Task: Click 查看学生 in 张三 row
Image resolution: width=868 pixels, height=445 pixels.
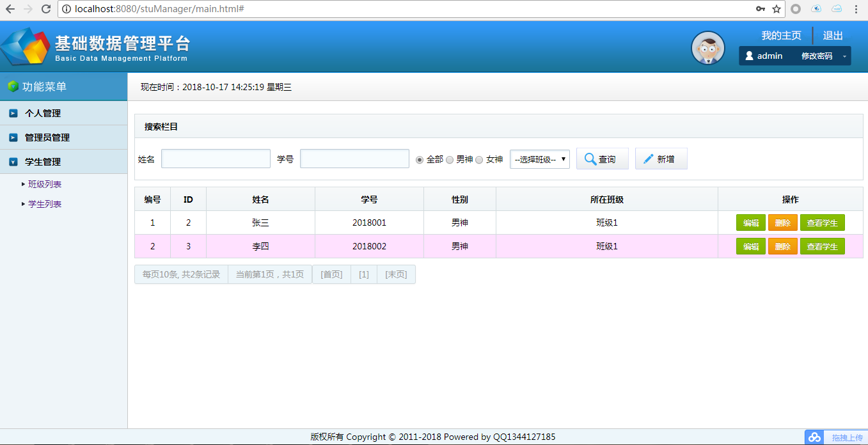Action: (x=823, y=222)
